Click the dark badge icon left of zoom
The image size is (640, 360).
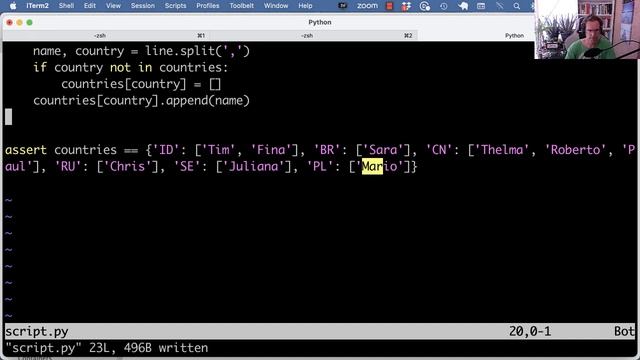342,6
